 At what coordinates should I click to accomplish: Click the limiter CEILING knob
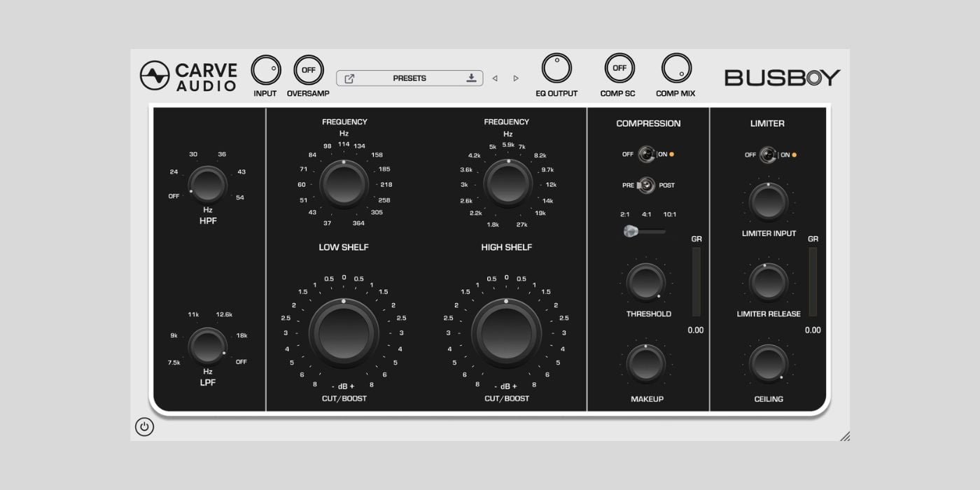click(769, 364)
